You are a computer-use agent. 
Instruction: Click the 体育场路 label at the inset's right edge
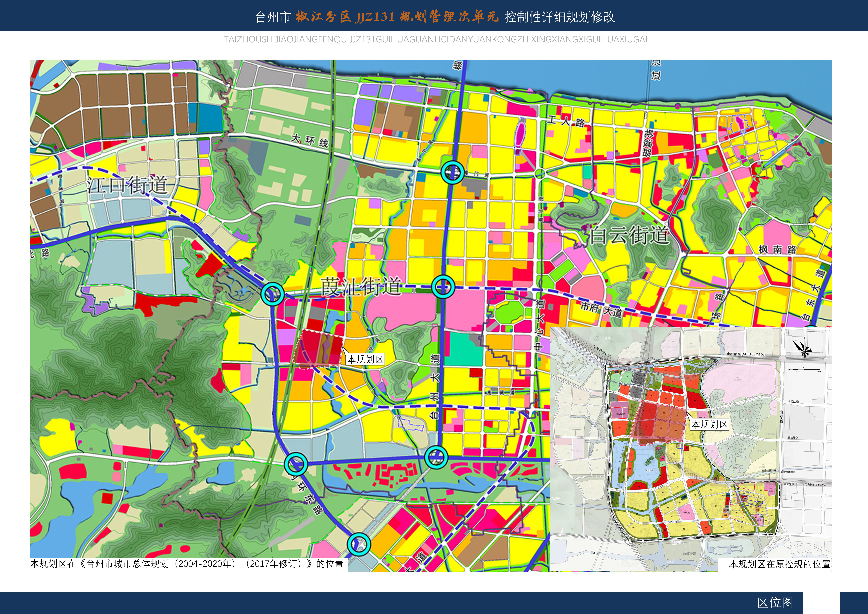[x=793, y=438]
